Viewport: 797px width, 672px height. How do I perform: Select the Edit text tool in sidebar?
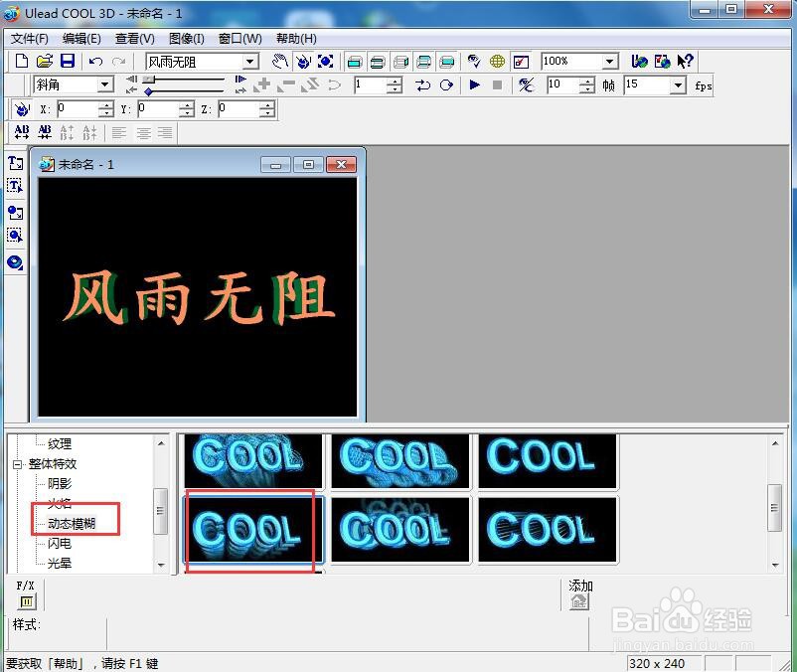click(15, 186)
